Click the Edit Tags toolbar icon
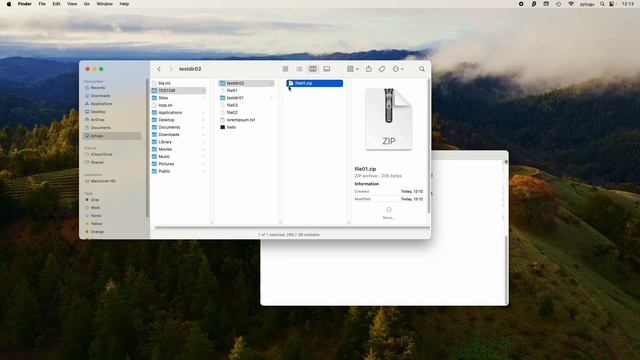Viewport: 640px width, 360px height. [x=382, y=69]
